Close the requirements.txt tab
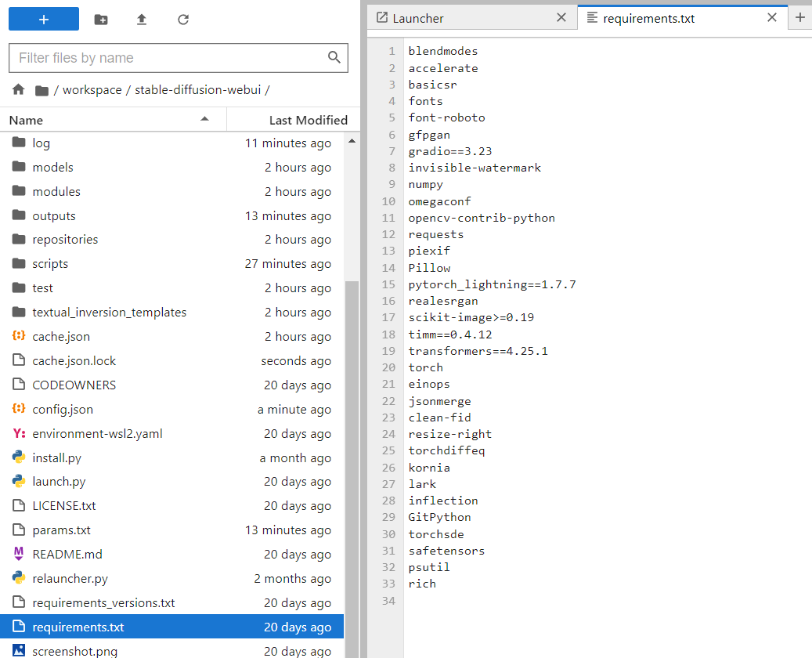 (772, 17)
